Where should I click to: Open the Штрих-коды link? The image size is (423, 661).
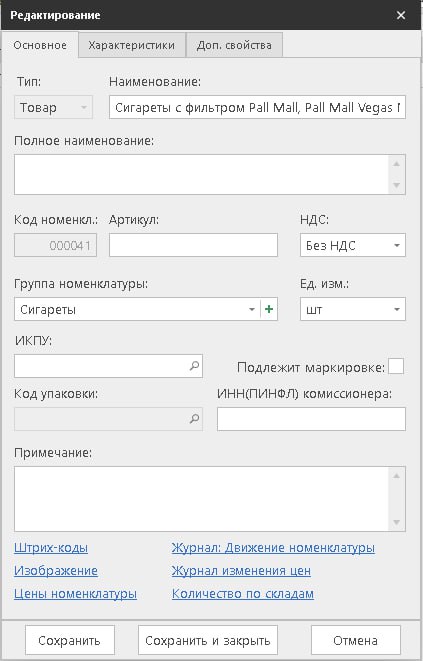51,548
